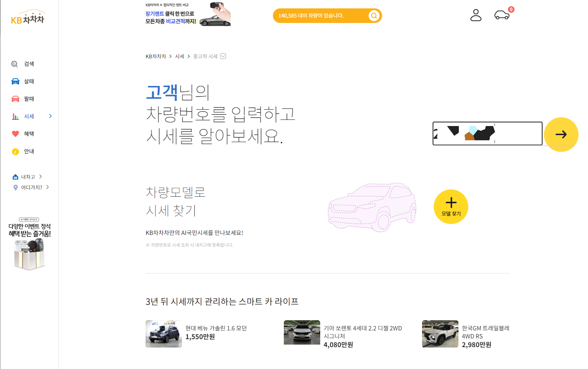Viewport: 588px width, 369px height.
Task: Click the license plate number input box
Action: 487,133
